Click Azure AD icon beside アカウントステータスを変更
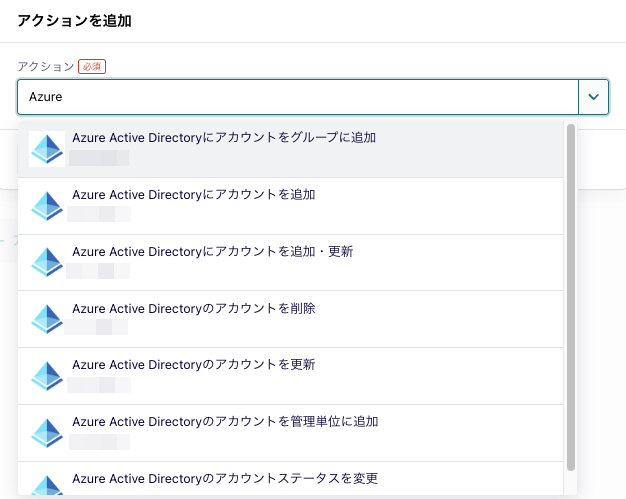Image resolution: width=626 pixels, height=499 pixels. (x=47, y=485)
